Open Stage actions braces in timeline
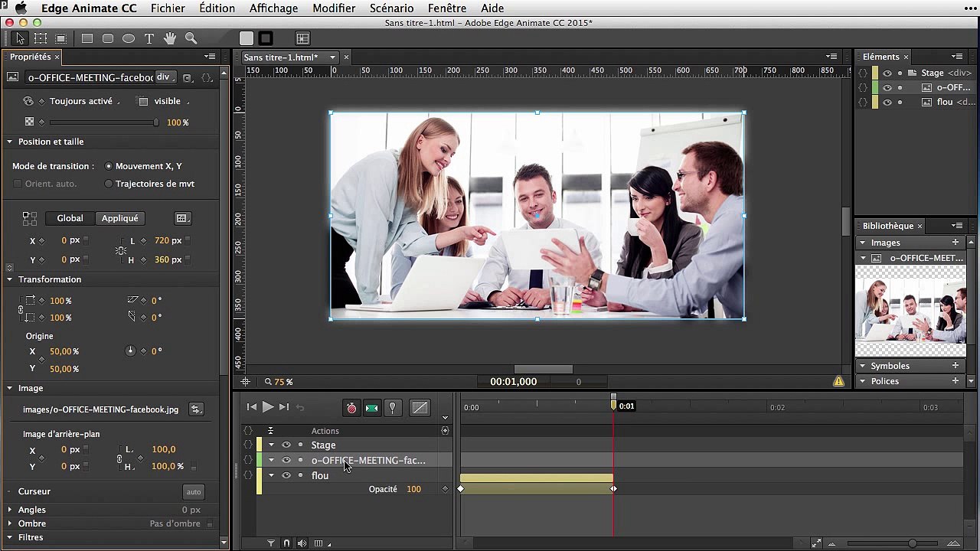Screen dimensions: 980x551 (247, 445)
